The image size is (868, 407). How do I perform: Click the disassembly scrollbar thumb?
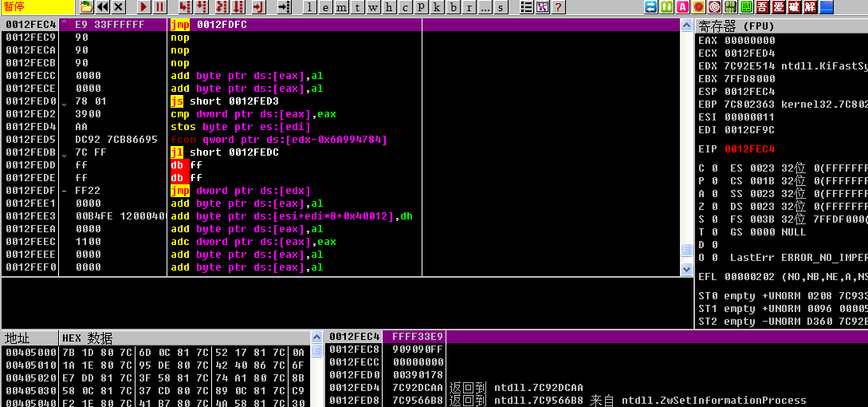tap(686, 250)
